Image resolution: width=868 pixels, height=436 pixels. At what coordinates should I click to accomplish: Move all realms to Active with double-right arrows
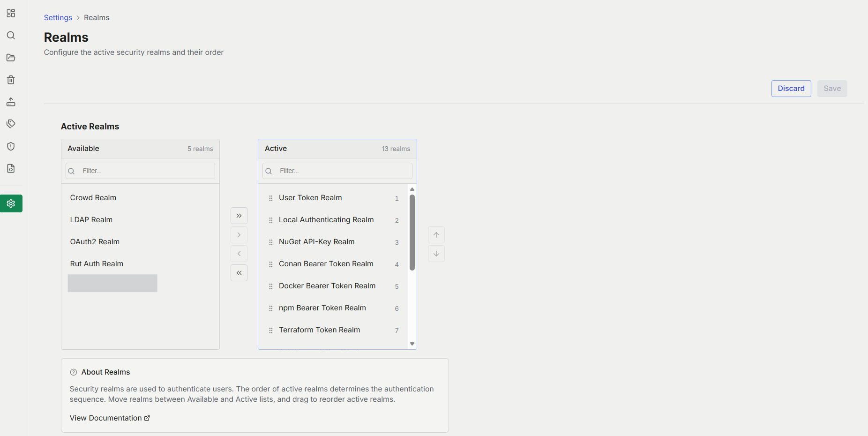[x=239, y=216]
